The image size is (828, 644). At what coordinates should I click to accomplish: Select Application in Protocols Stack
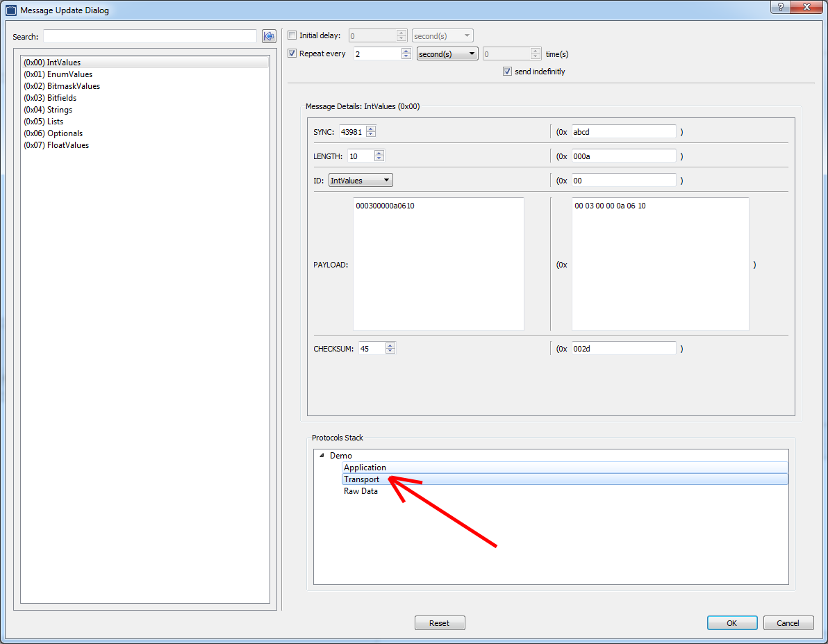[365, 468]
